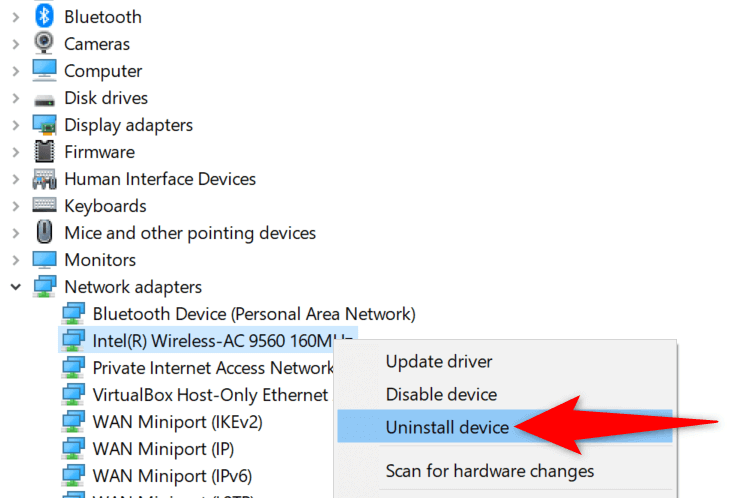This screenshot has width=729, height=498.
Task: Click Uninstall device in context menu
Action: [x=447, y=427]
